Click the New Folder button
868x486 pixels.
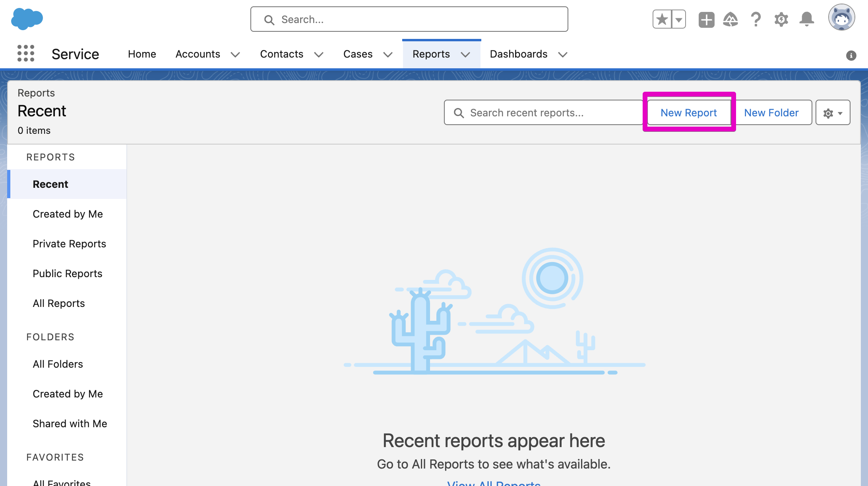click(x=771, y=113)
